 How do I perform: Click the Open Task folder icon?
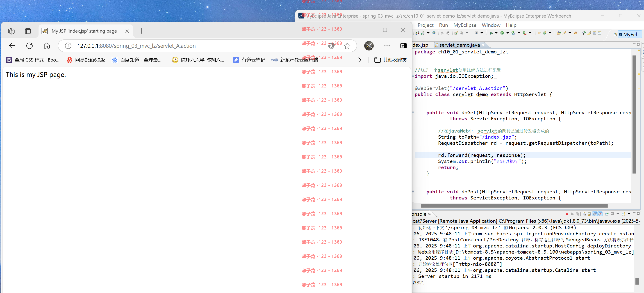576,33
